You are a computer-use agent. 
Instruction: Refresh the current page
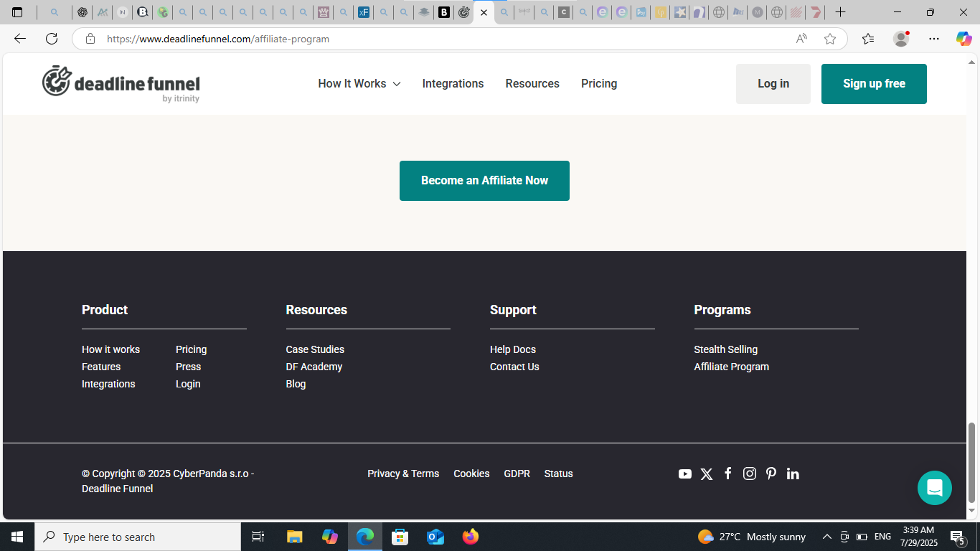tap(52, 39)
